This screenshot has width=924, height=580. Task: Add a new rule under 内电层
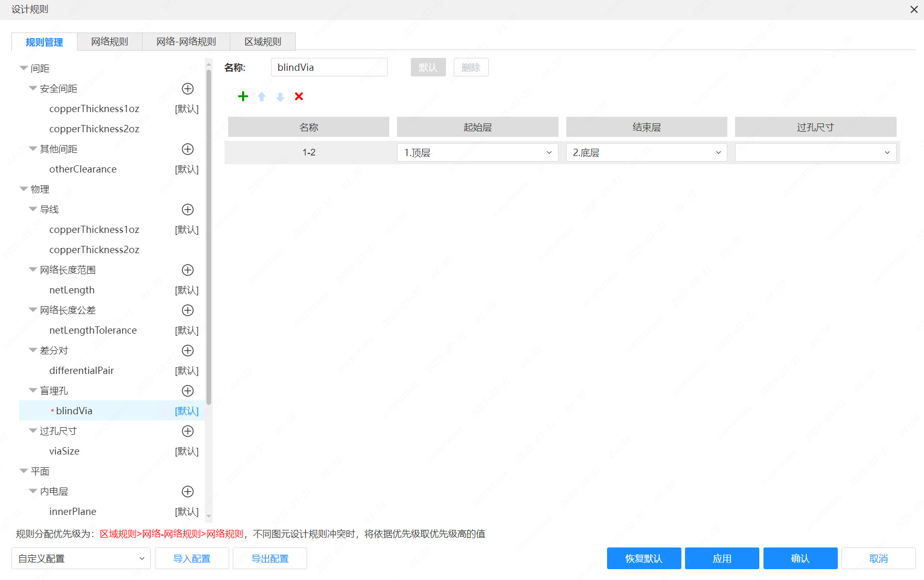click(187, 491)
